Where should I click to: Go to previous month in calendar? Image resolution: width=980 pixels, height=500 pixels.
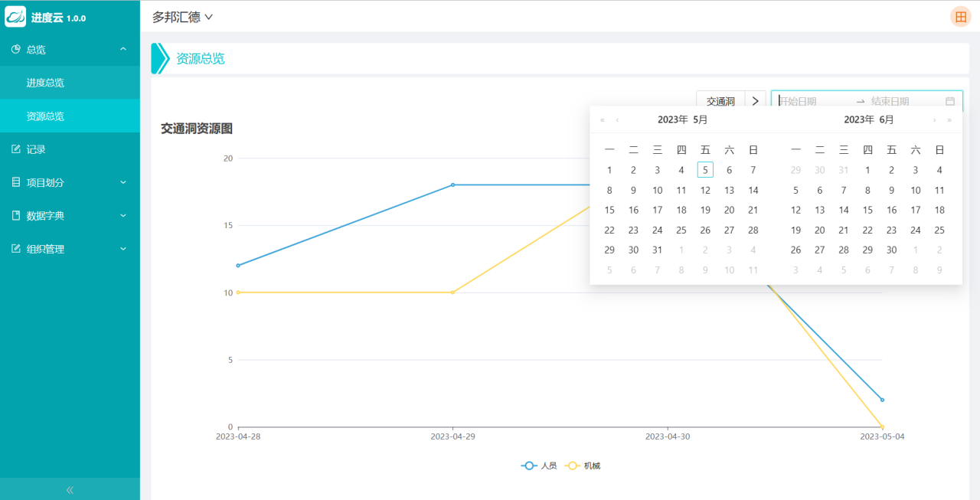point(617,120)
